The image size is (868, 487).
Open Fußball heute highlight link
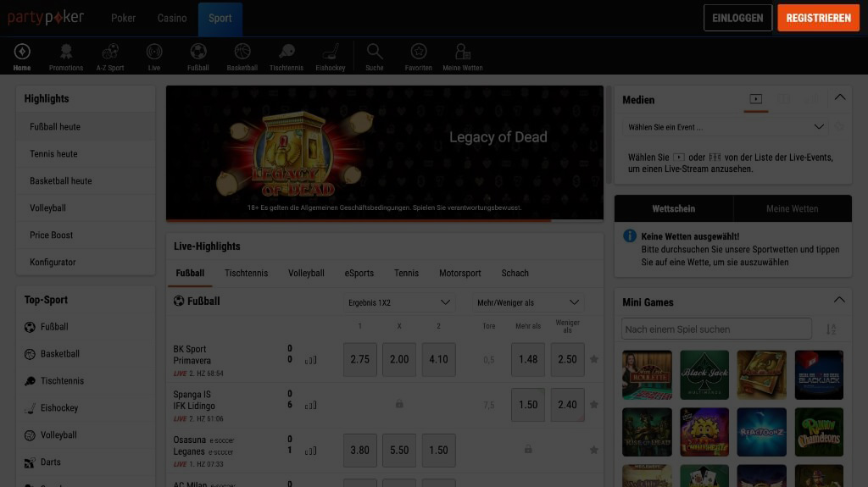pyautogui.click(x=86, y=127)
